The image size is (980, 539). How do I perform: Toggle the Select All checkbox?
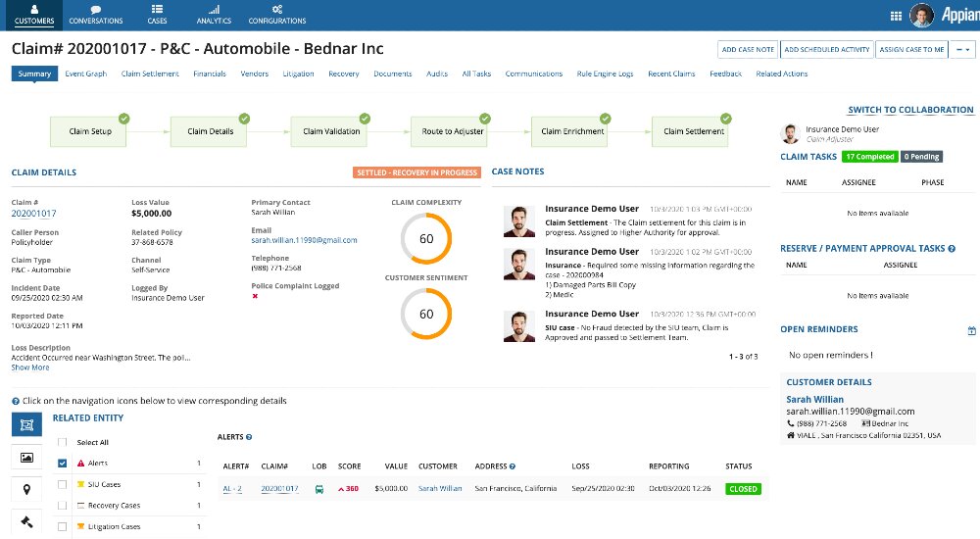coord(62,442)
